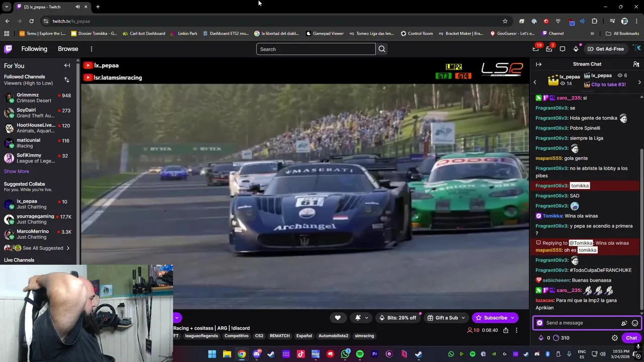Open the notification bell dropdown
The width and height of the screenshot is (644, 362).
point(362,318)
